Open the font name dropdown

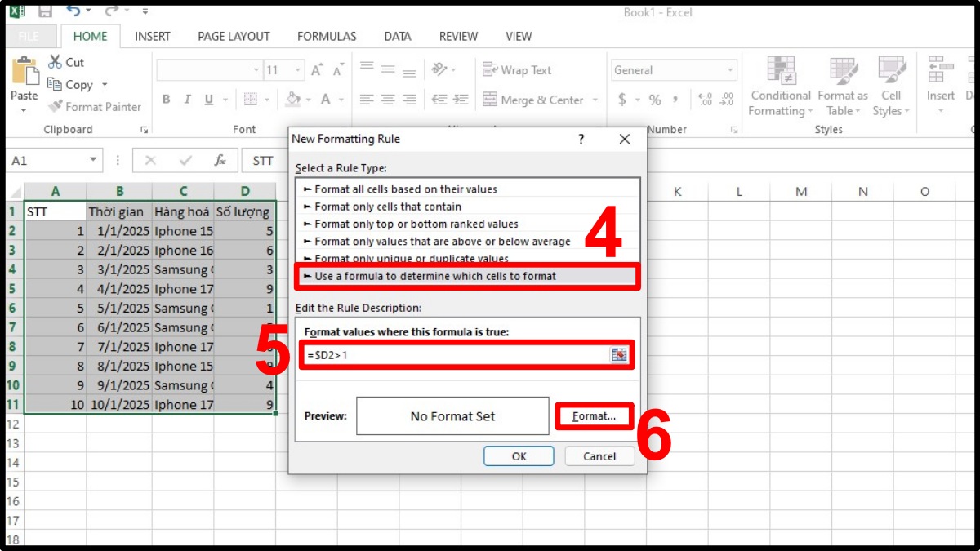255,70
